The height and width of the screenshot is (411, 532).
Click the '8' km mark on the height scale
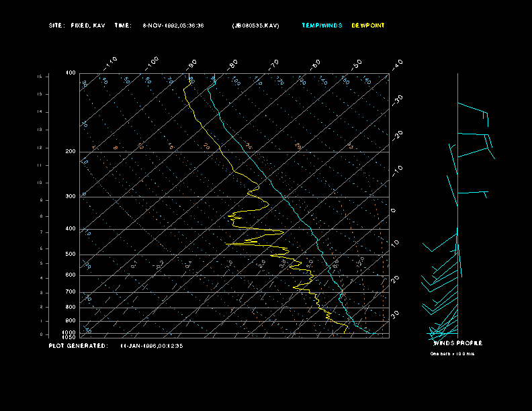click(x=41, y=216)
